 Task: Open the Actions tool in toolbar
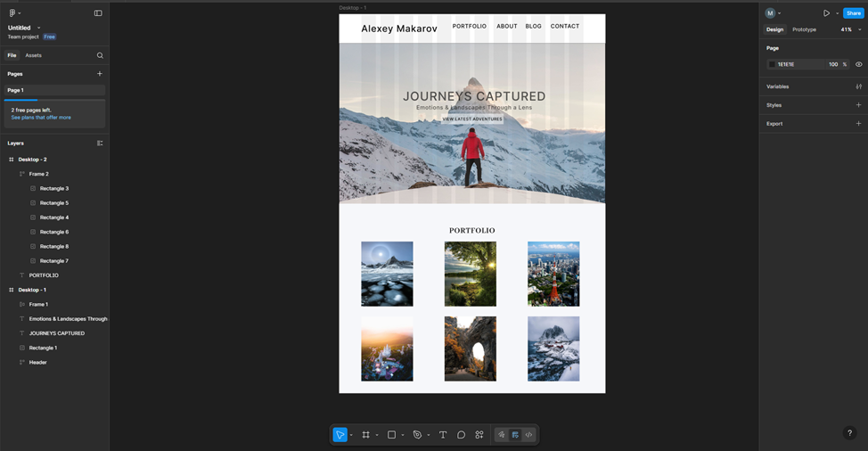pos(479,435)
